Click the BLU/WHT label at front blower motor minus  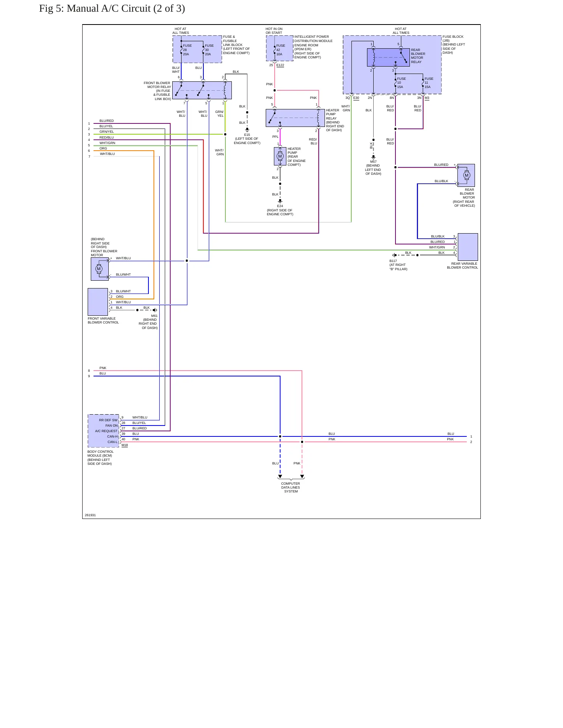pos(123,274)
